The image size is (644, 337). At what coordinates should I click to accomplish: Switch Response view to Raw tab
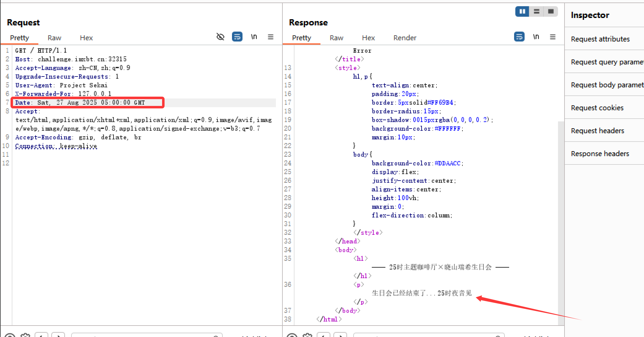point(337,38)
